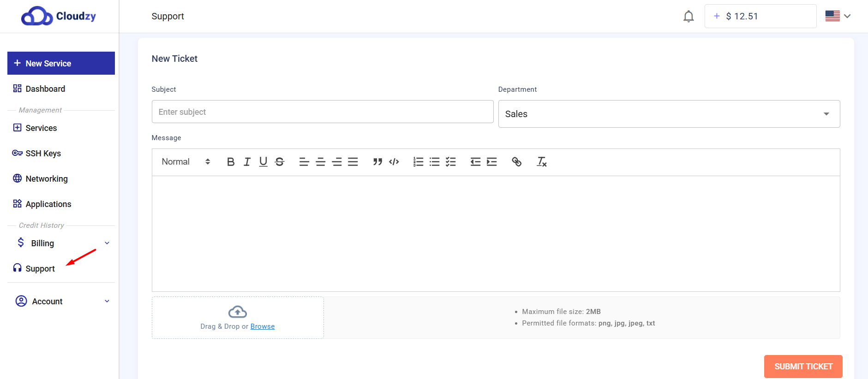
Task: Insert a hyperlink in message
Action: tap(516, 162)
